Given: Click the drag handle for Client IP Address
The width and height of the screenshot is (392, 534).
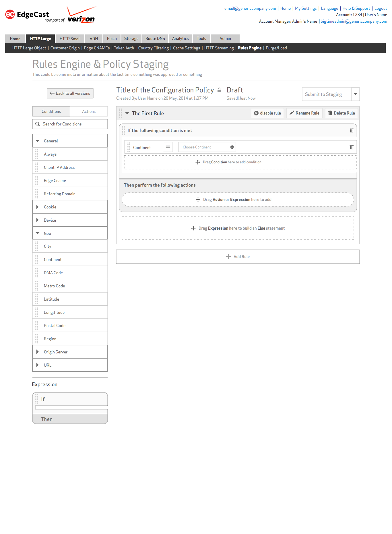Looking at the screenshot, I should click(x=37, y=167).
